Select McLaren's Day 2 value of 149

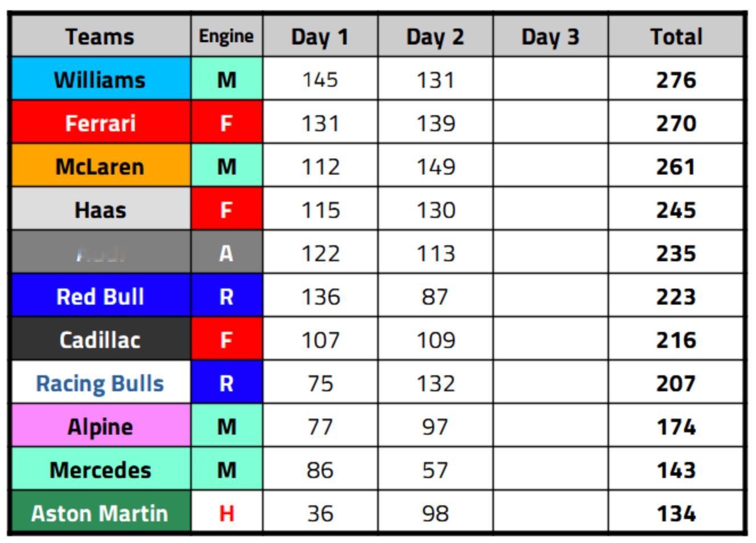pos(435,166)
